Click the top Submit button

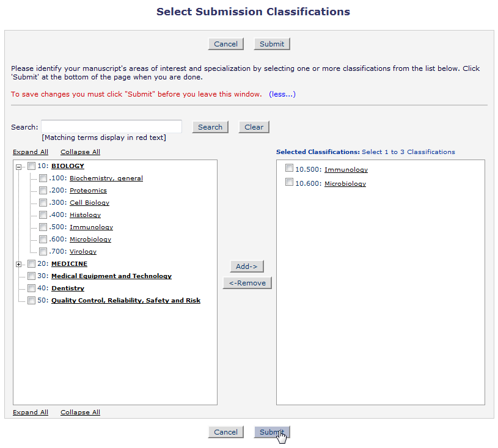pyautogui.click(x=272, y=44)
